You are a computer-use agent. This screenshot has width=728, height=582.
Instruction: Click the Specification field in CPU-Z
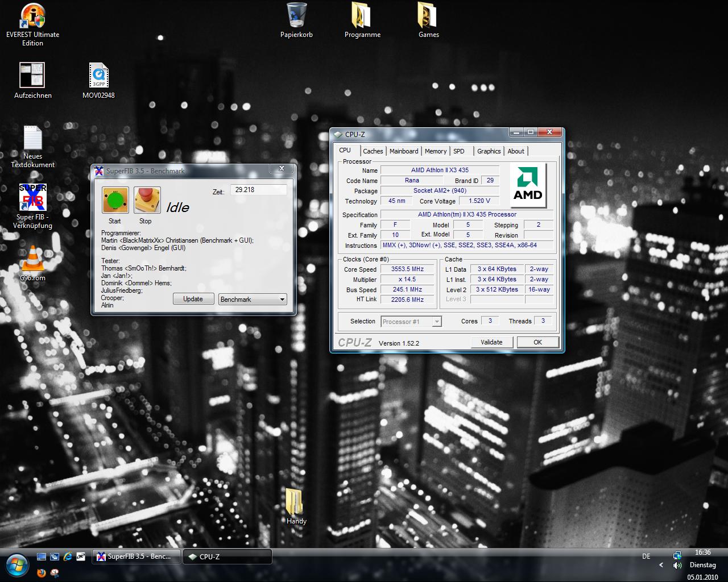466,214
